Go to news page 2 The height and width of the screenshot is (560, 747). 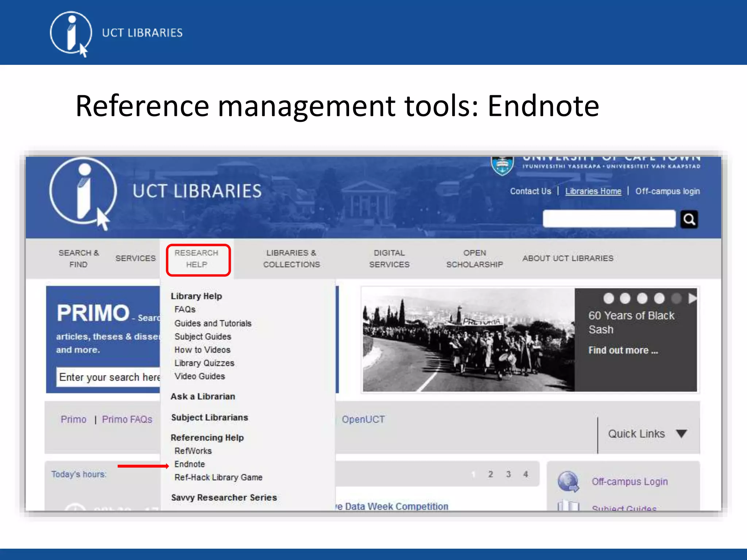click(x=491, y=474)
